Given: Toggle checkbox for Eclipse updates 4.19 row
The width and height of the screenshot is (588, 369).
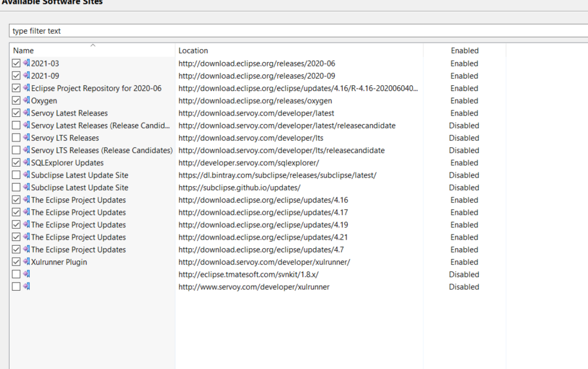Looking at the screenshot, I should [16, 225].
